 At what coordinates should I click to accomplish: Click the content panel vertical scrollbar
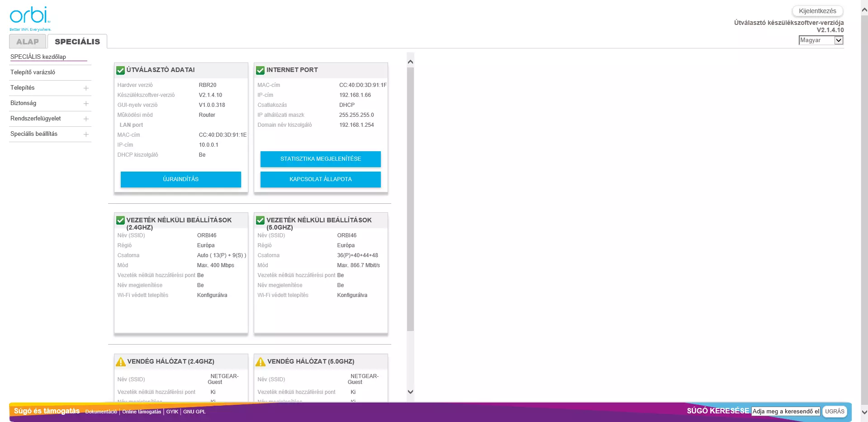pyautogui.click(x=410, y=199)
